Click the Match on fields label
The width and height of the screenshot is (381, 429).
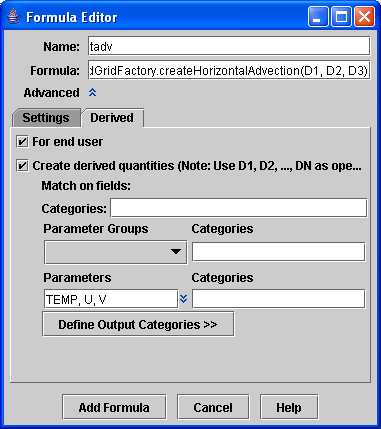86,186
